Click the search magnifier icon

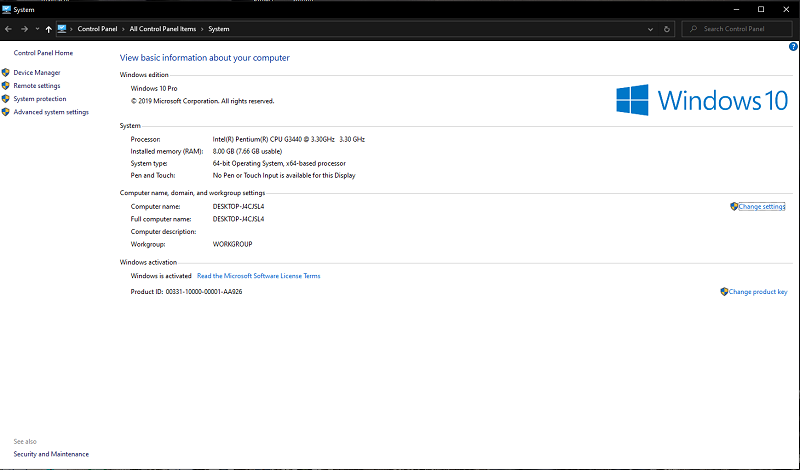point(693,29)
